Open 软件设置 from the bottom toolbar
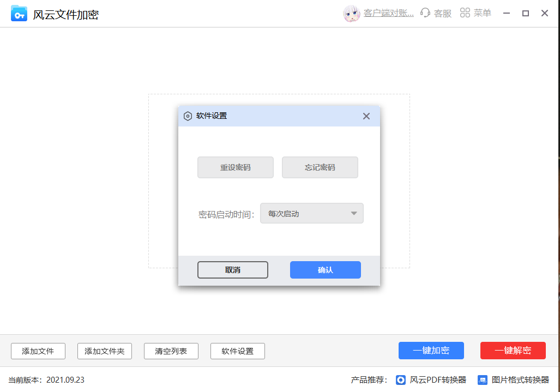The image size is (560, 392). pos(237,351)
